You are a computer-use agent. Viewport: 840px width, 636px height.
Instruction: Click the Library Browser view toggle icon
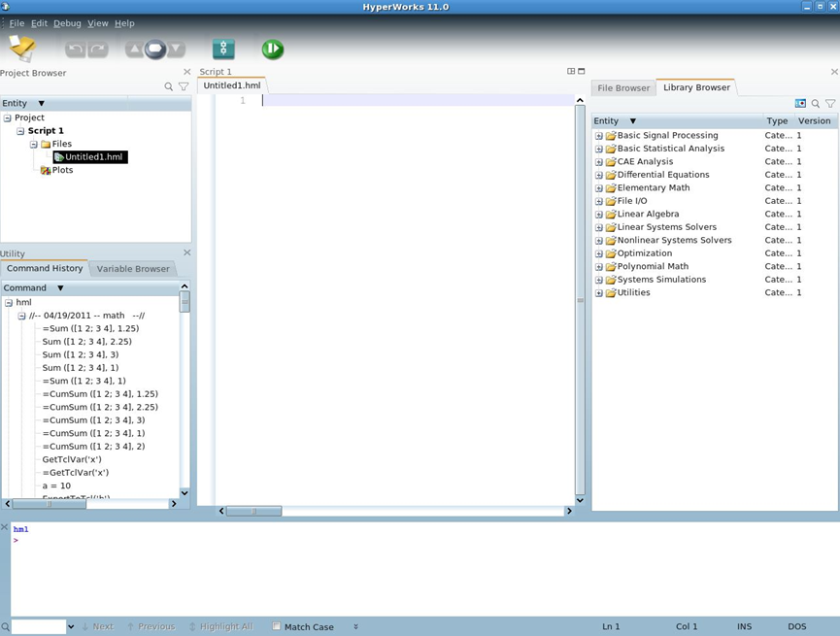click(x=800, y=103)
